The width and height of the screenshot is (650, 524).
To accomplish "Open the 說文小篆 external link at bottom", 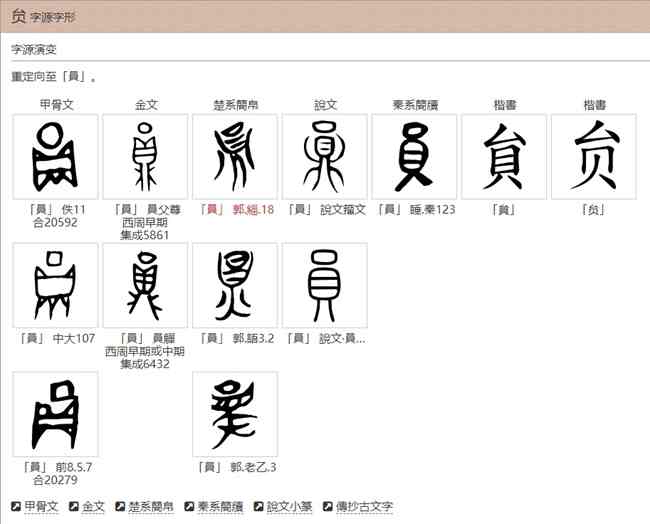I will (289, 506).
